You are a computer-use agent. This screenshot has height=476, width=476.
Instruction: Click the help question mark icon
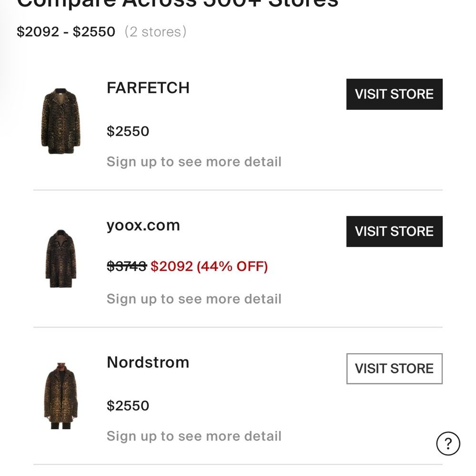(448, 444)
